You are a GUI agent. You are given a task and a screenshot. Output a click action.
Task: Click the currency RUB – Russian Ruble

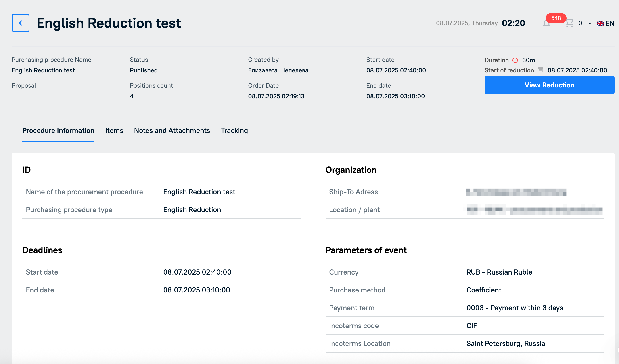[x=499, y=272]
